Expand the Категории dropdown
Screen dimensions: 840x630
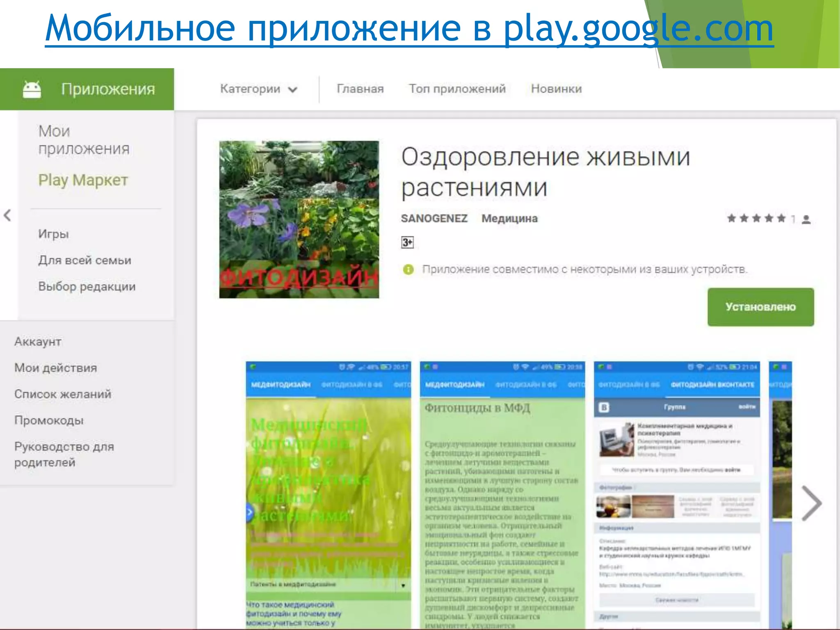pyautogui.click(x=258, y=89)
